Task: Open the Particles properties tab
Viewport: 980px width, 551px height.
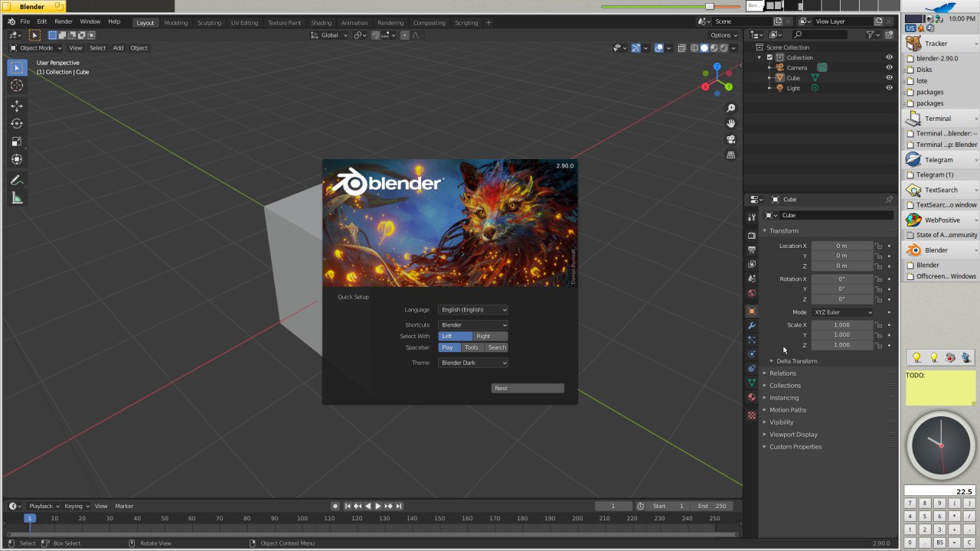Action: click(752, 340)
